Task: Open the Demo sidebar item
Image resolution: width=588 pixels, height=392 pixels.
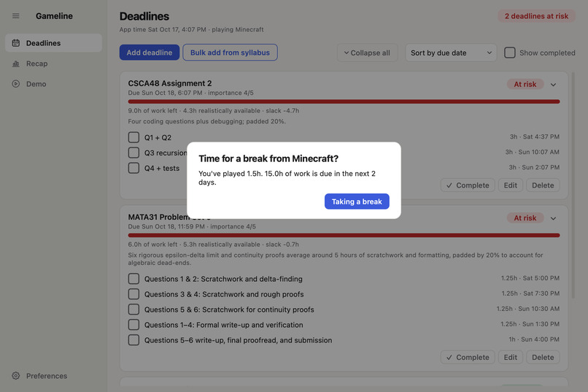Action: [x=54, y=84]
